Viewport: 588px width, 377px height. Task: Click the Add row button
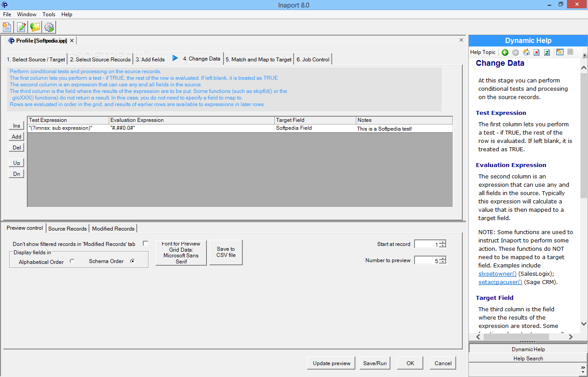(17, 137)
